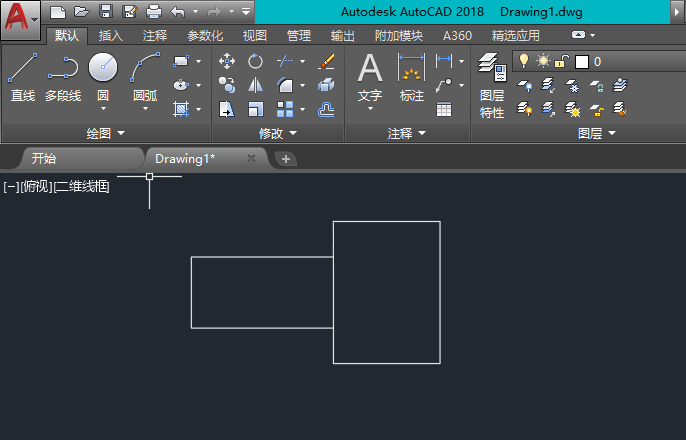Open the quick access toolbar customize dropdown
This screenshot has height=440, width=686.
246,12
